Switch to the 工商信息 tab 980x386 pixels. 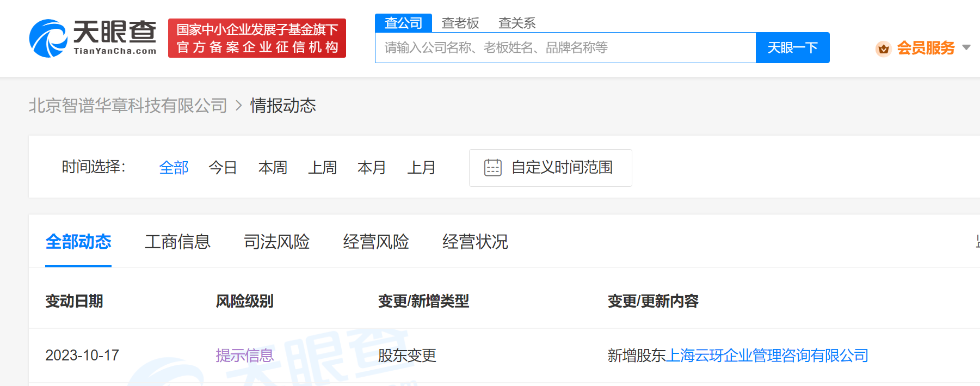177,242
